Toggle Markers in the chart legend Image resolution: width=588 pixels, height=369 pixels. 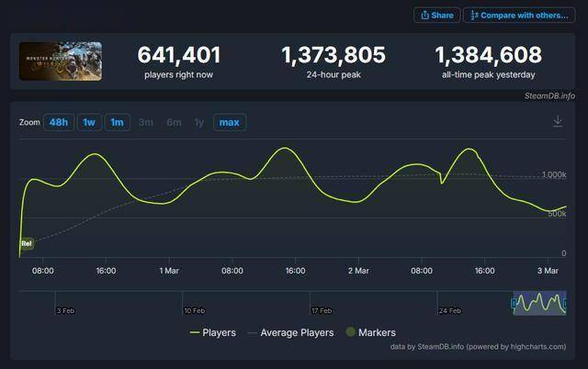(371, 332)
